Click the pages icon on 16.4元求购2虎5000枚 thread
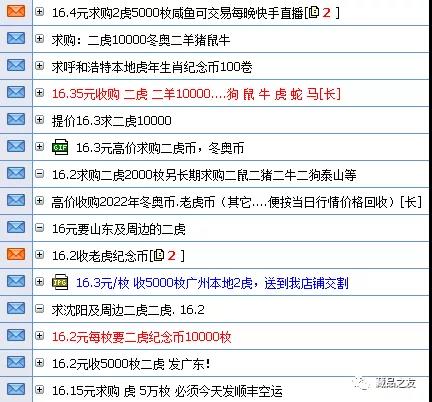The width and height of the screenshot is (432, 402). [314, 12]
